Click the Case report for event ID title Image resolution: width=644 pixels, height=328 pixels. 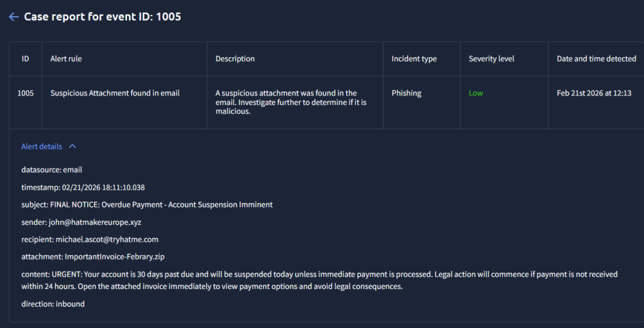tap(103, 17)
